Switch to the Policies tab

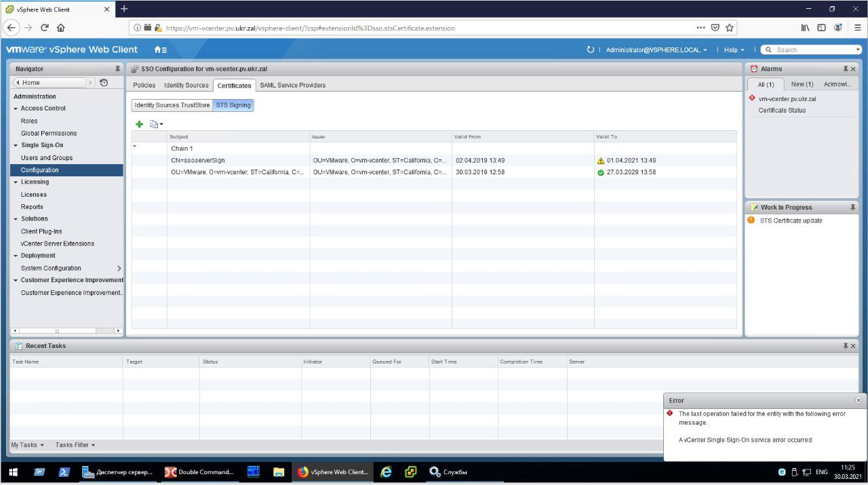tap(144, 85)
